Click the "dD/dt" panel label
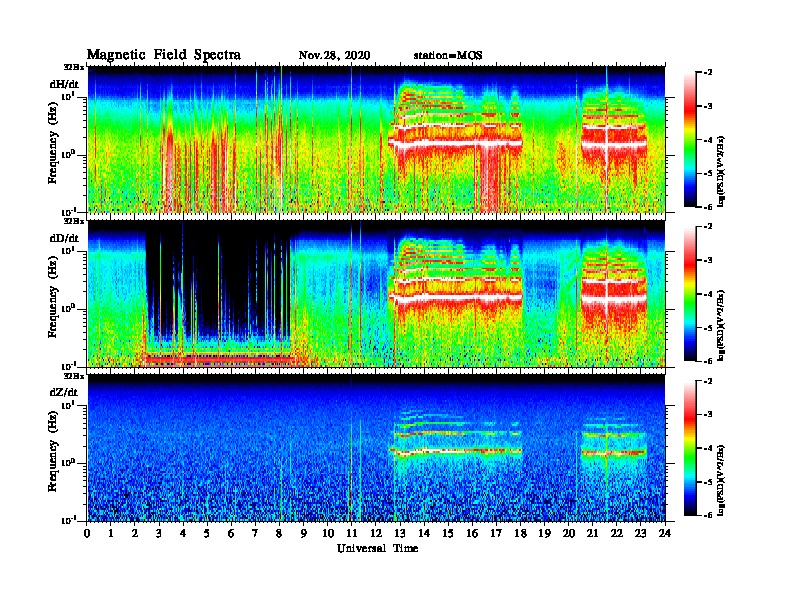Screen dimensions: 792x612 tap(64, 238)
